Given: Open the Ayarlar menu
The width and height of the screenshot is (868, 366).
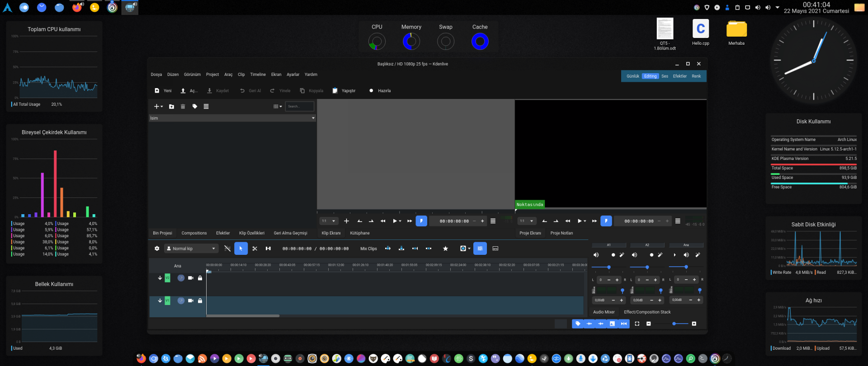Looking at the screenshot, I should pyautogui.click(x=293, y=75).
